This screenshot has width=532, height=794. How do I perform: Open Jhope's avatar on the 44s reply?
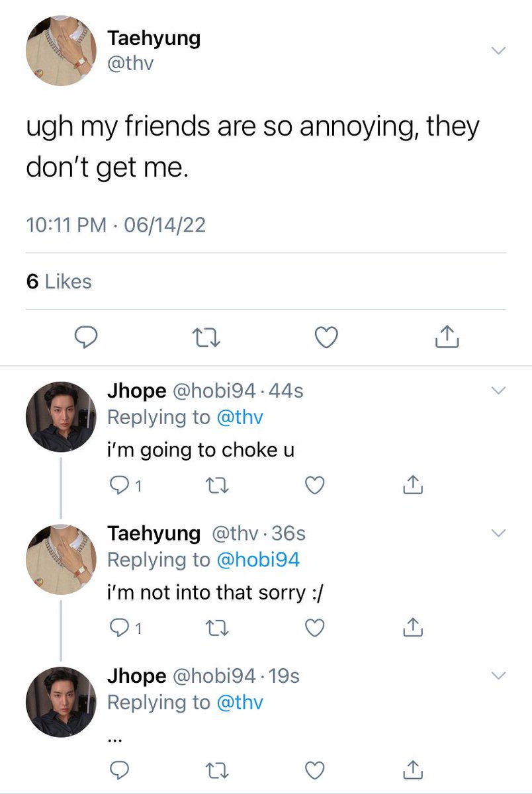(x=61, y=417)
